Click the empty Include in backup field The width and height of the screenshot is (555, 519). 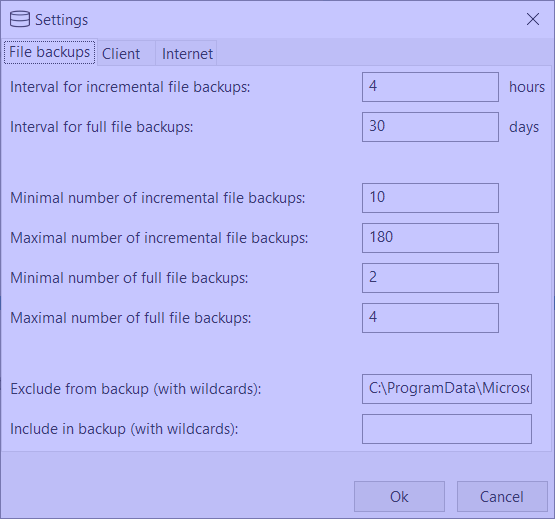[447, 429]
